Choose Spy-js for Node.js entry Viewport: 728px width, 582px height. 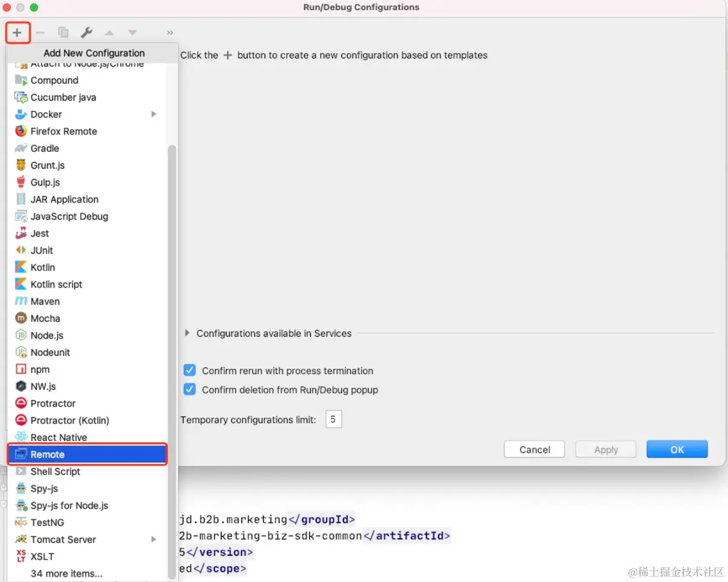point(87,505)
